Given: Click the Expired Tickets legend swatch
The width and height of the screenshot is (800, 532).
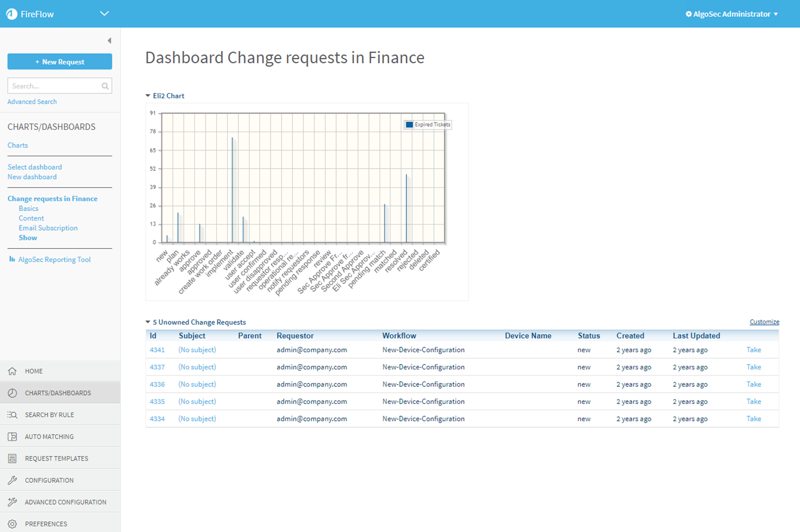Looking at the screenshot, I should click(409, 125).
